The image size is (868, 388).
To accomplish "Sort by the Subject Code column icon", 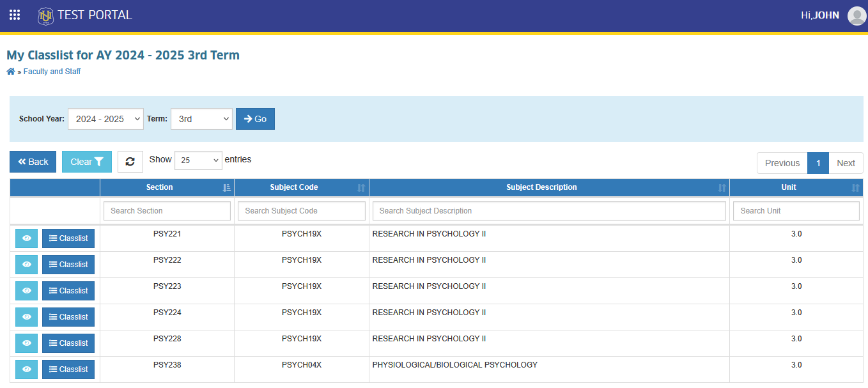I will [361, 188].
